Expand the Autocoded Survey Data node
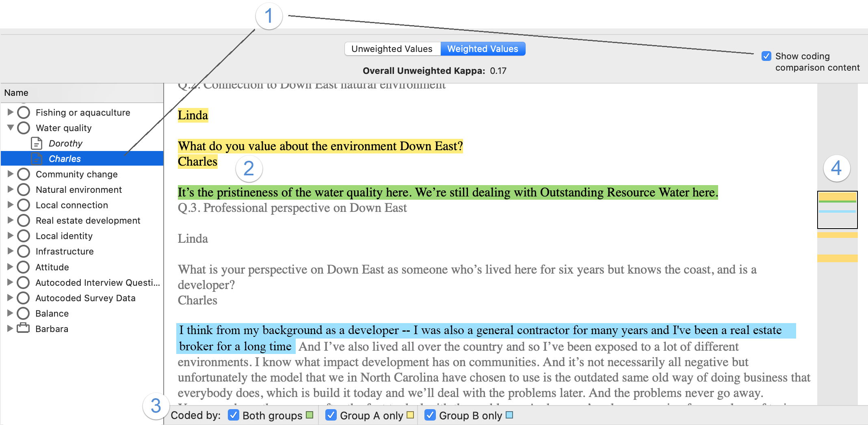The width and height of the screenshot is (868, 425). (10, 298)
